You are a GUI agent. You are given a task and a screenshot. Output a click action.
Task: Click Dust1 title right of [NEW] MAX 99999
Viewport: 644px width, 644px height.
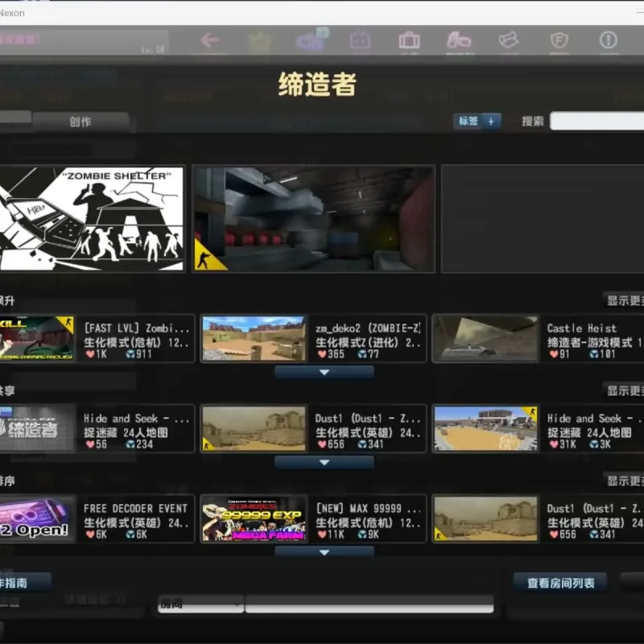[594, 509]
